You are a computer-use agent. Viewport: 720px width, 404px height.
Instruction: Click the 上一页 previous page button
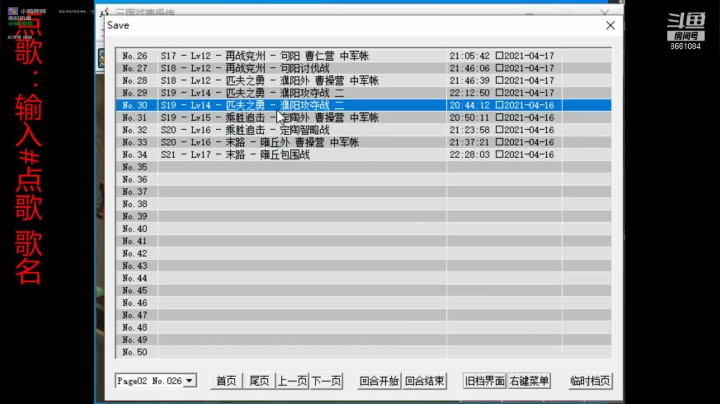[292, 381]
